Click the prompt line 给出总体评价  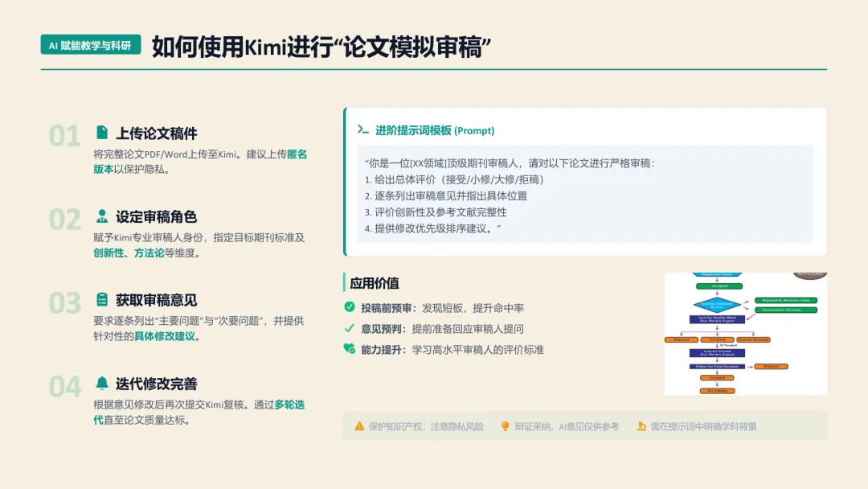point(454,179)
